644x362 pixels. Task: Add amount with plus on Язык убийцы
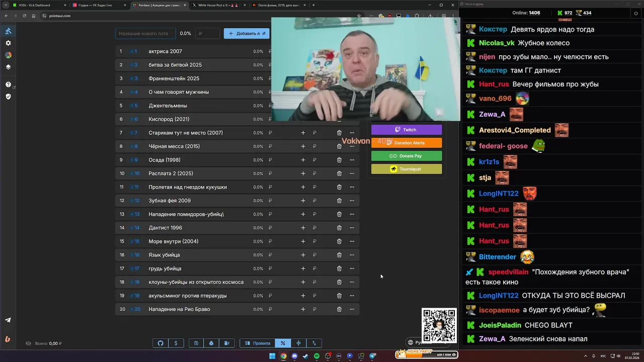point(303,255)
